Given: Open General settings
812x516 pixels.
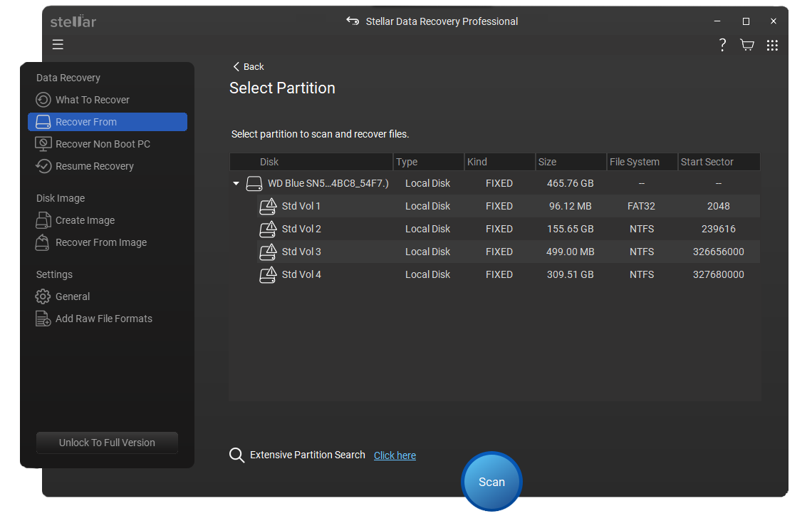Looking at the screenshot, I should point(107,296).
